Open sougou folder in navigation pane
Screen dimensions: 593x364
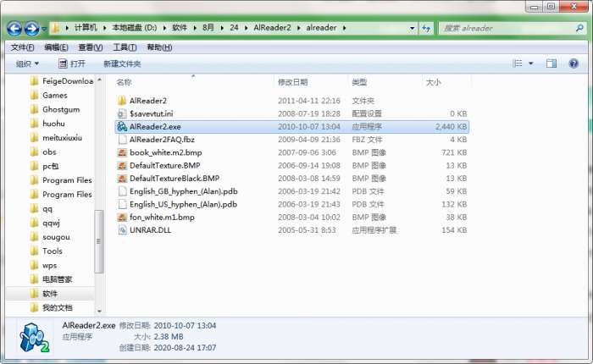(x=50, y=237)
